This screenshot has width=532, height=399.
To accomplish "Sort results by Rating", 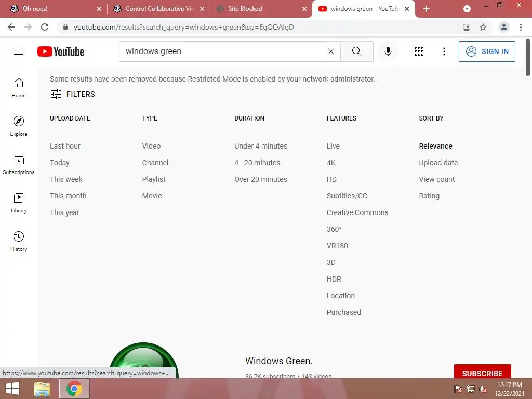I will pyautogui.click(x=429, y=196).
